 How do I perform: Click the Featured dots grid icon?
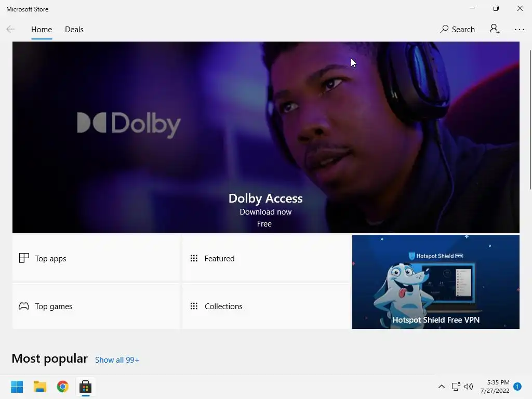(194, 258)
